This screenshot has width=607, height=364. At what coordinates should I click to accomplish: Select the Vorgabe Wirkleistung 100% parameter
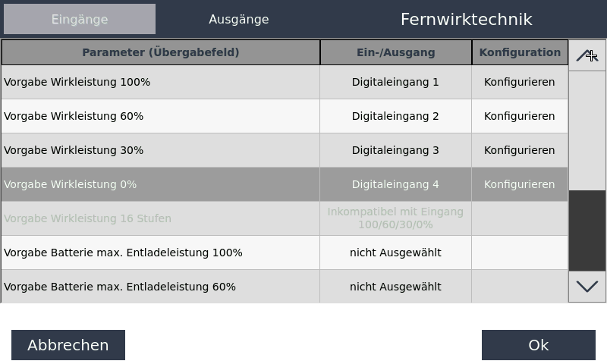pyautogui.click(x=160, y=82)
